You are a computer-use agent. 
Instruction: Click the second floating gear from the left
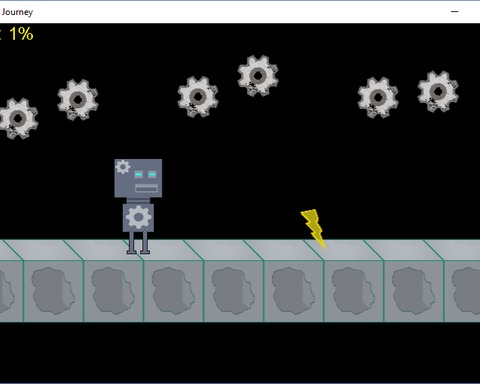pyautogui.click(x=78, y=100)
